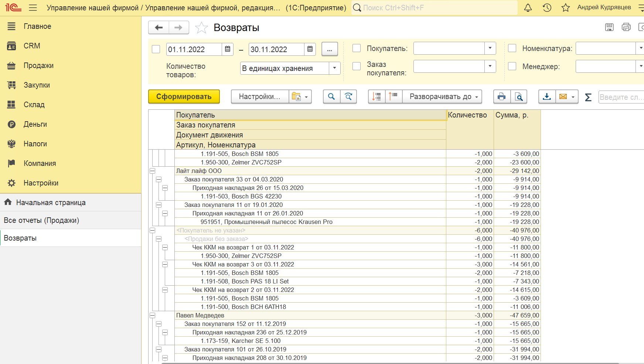Open report variants dropdown arrow
The height and width of the screenshot is (364, 644).
[x=306, y=97]
